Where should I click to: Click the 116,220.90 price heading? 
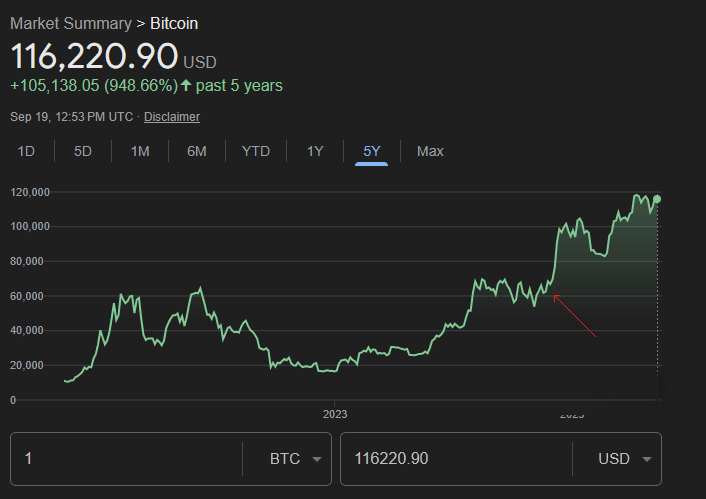click(x=94, y=56)
